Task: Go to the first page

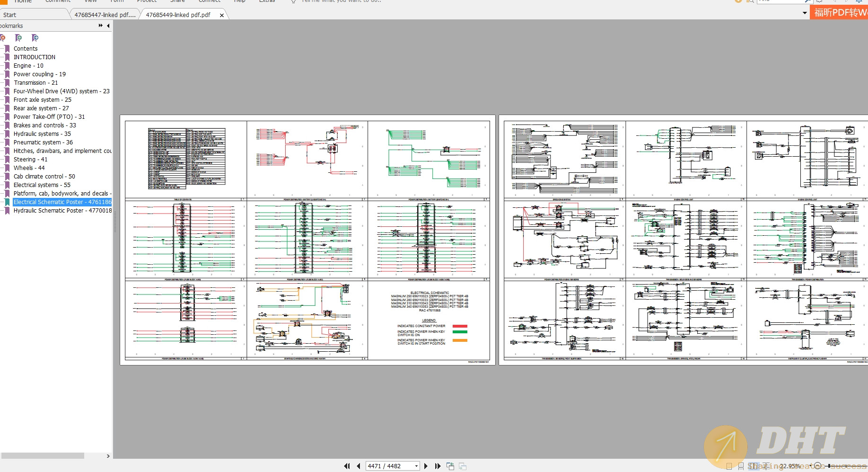Action: click(x=347, y=466)
